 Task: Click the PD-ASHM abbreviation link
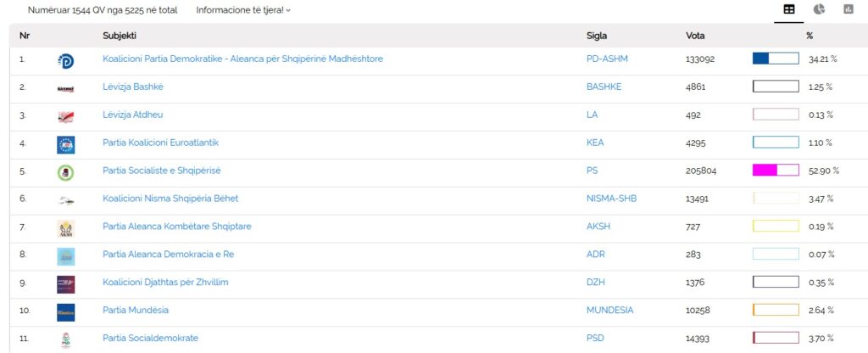[x=607, y=59]
